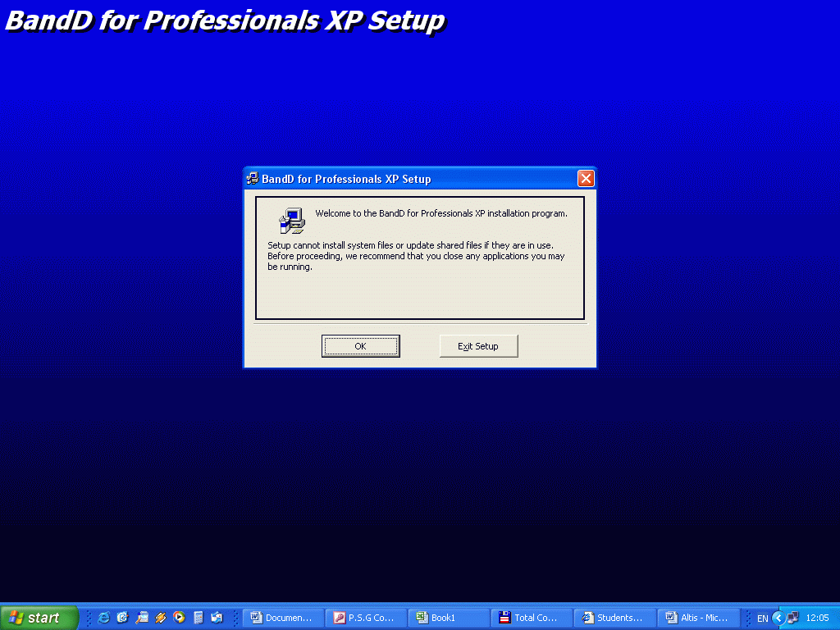Click the orange lightning Quick Launch icon
Screen dimensions: 840x630
coord(160,618)
